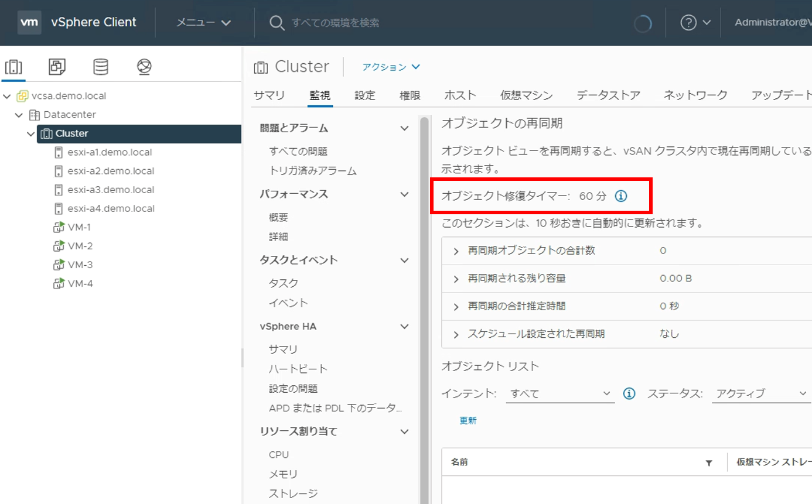Screen dimensions: 812x504
Task: Collapse the リソース割り当て section
Action: tap(404, 431)
